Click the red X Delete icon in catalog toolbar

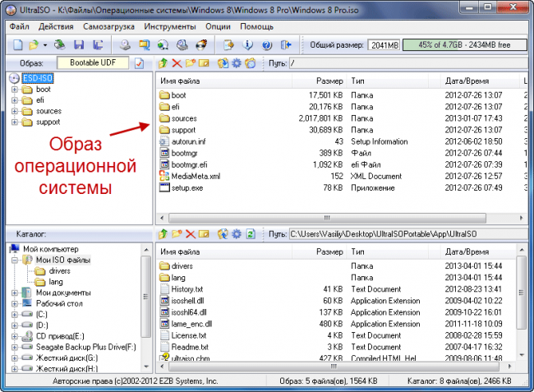[191, 234]
